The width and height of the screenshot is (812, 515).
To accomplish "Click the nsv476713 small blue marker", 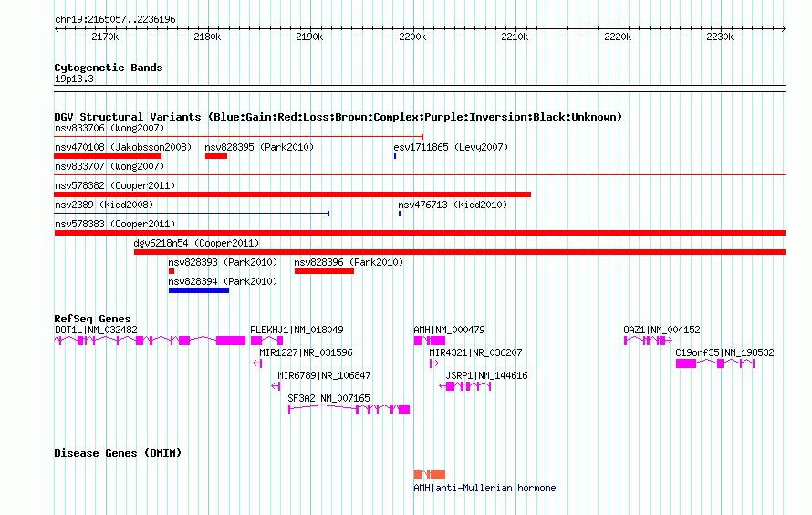I will (400, 214).
